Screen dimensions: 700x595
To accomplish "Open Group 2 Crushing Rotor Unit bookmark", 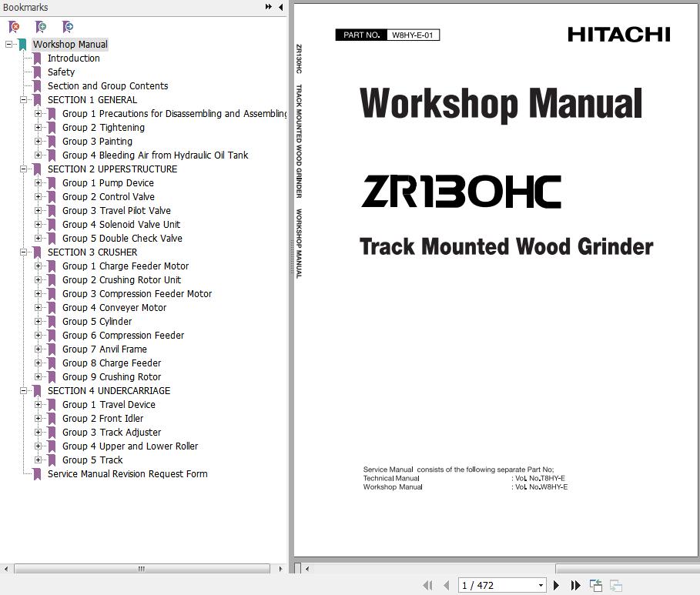I will (122, 279).
